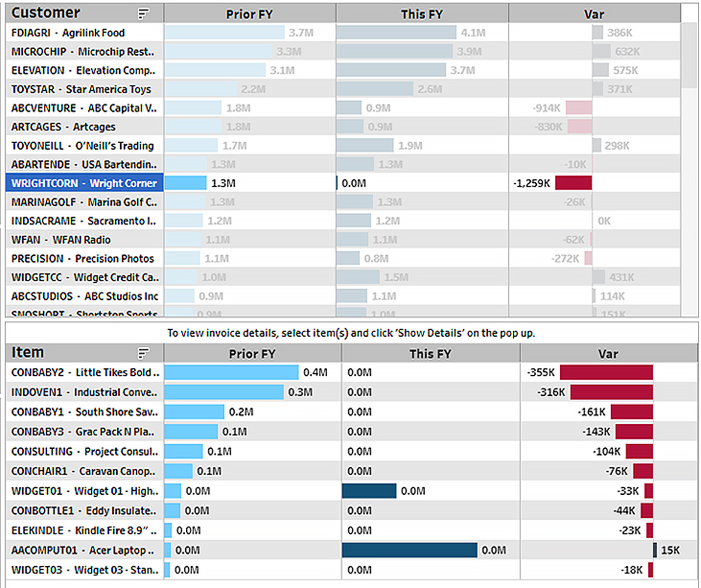The height and width of the screenshot is (588, 701).
Task: Select ELEKINDLE - Kindle Fire 8.9" item
Action: [x=85, y=530]
